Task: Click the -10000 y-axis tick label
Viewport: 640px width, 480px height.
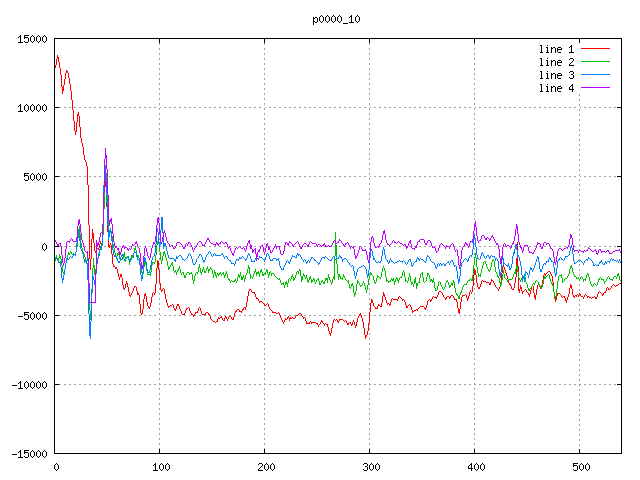Action: (29, 384)
